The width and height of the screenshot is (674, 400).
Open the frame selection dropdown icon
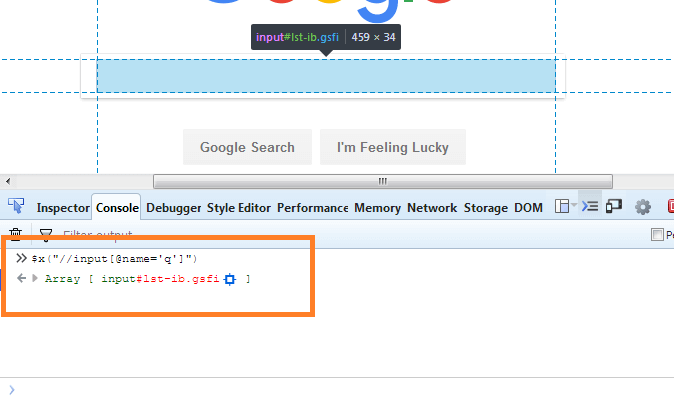(565, 206)
